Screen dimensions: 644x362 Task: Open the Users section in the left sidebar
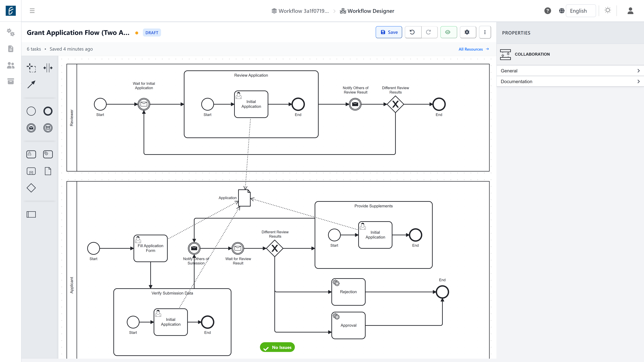coord(10,65)
